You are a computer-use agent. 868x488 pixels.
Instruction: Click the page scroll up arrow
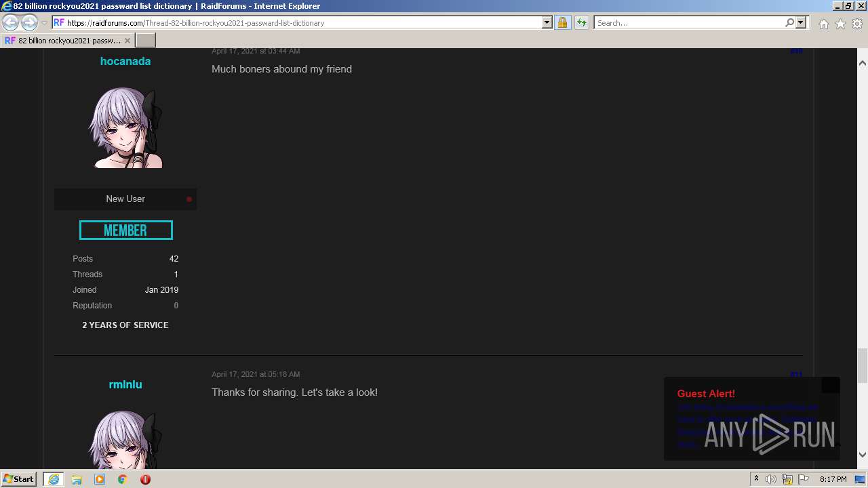click(x=863, y=62)
